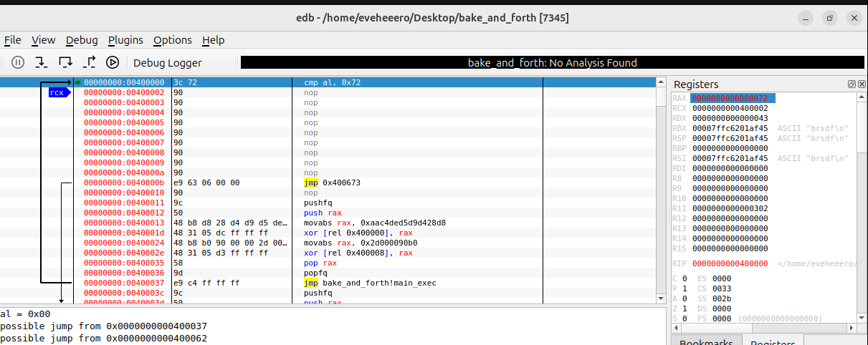Open the Debug menu
The width and height of the screenshot is (868, 345).
[82, 40]
